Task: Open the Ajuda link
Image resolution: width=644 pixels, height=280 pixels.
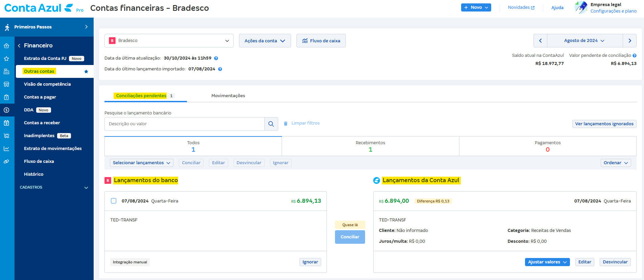Action: click(557, 7)
